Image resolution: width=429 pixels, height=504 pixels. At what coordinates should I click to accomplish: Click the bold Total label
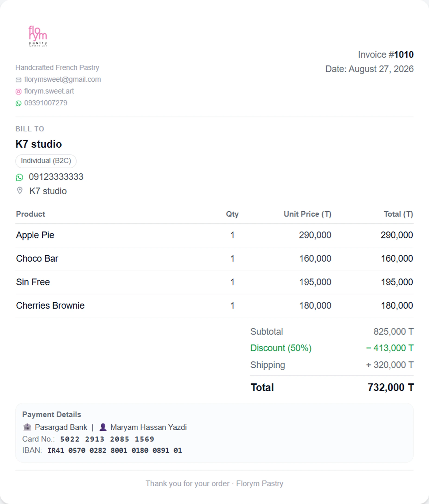(x=262, y=388)
